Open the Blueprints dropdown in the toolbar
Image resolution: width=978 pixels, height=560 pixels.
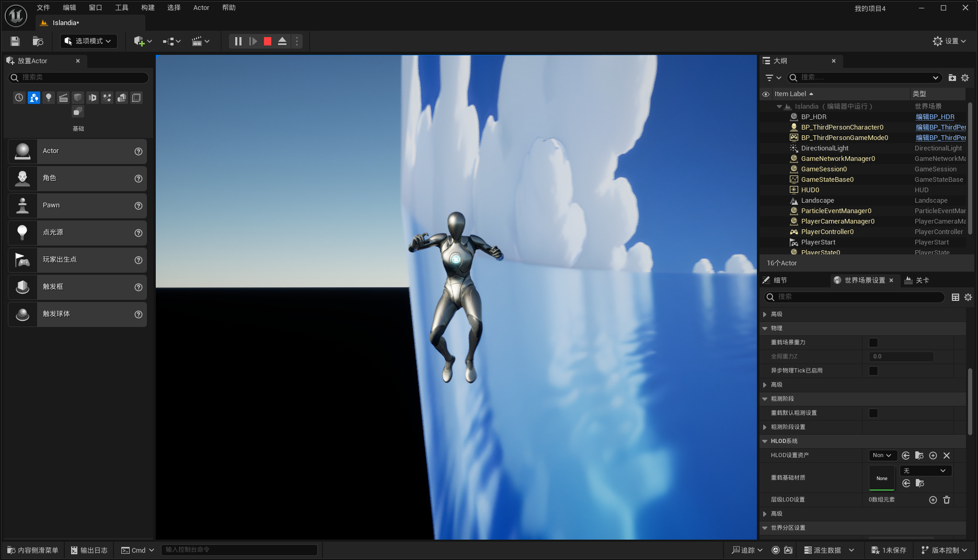[x=171, y=41]
